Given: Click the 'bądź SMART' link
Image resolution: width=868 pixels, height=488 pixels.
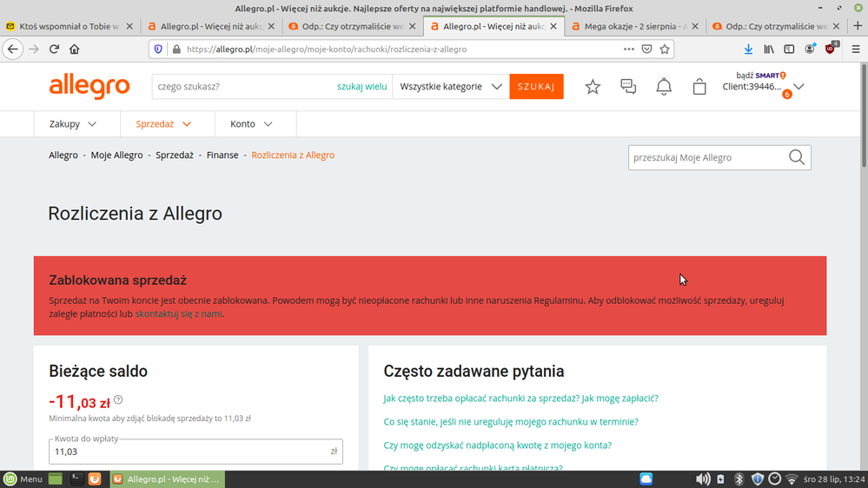Looking at the screenshot, I should click(x=761, y=76).
